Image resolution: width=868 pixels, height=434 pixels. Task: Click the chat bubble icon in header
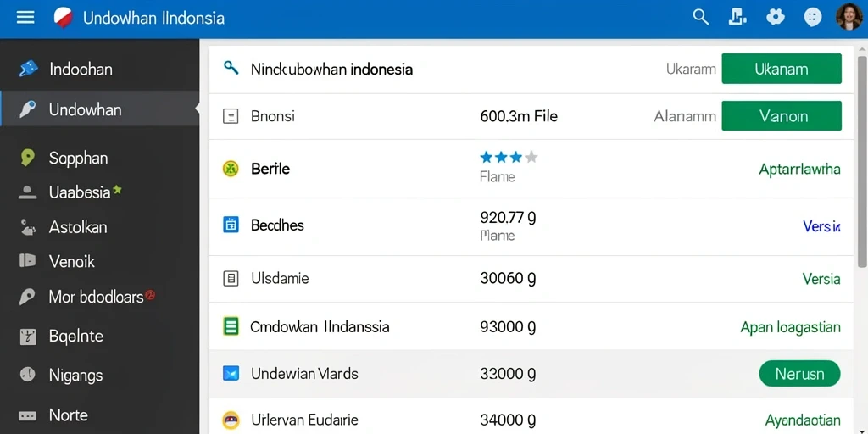[812, 18]
